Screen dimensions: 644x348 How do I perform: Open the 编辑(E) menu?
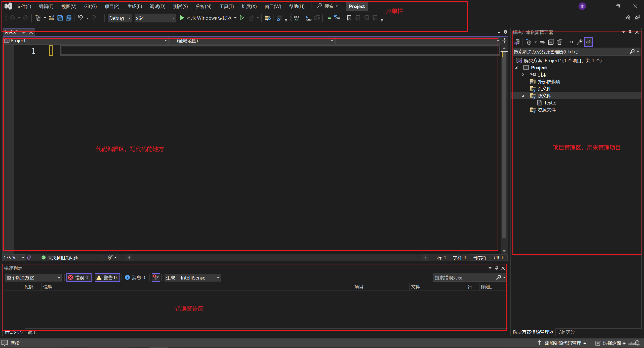click(46, 6)
